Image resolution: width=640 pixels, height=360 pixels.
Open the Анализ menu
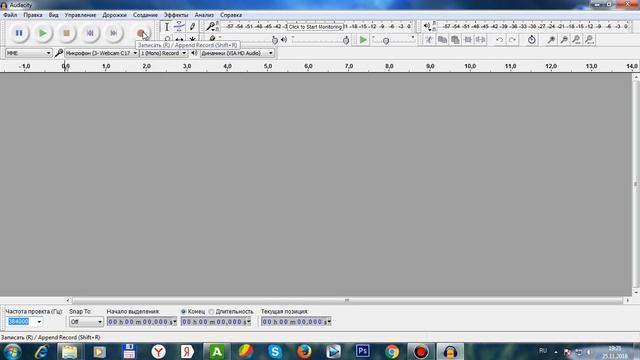(204, 15)
